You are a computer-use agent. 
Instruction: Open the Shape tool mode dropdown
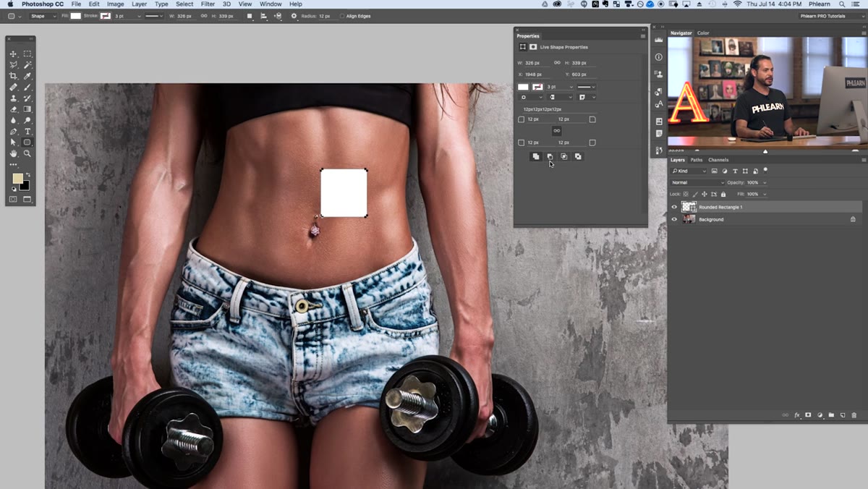tap(43, 16)
